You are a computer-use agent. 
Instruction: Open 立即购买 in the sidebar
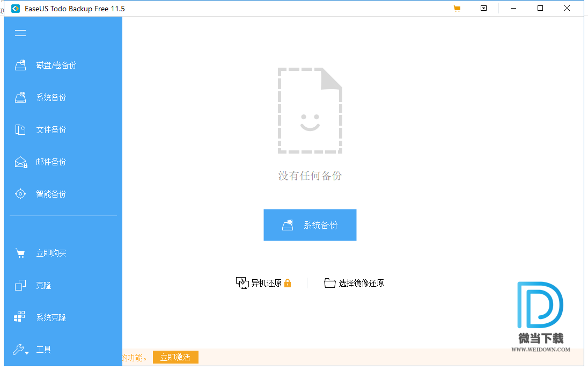(x=51, y=253)
